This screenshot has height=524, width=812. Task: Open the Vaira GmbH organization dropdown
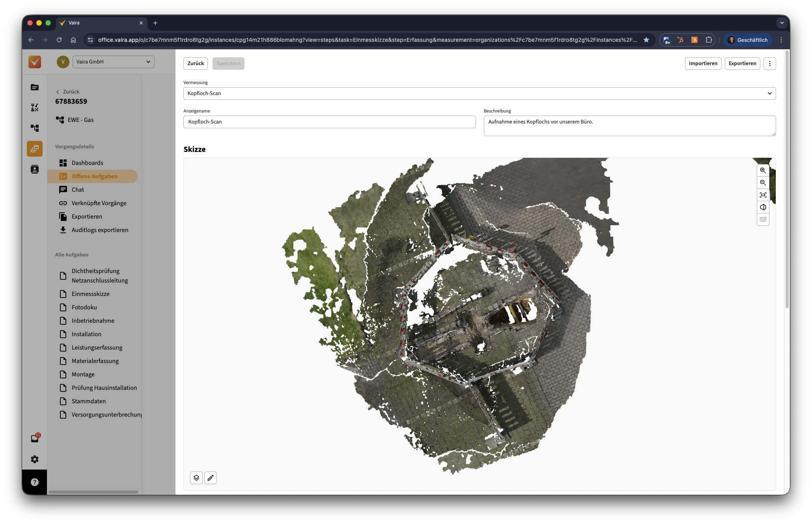pos(114,62)
